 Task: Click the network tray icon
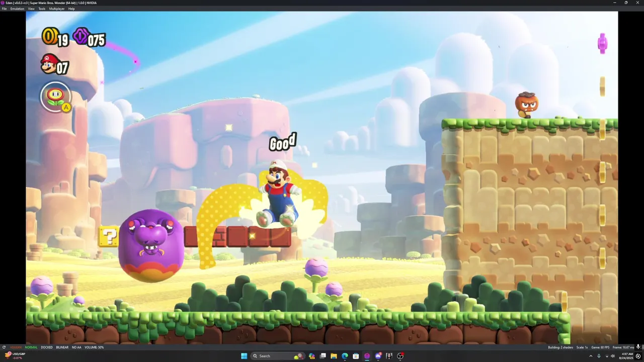point(607,356)
